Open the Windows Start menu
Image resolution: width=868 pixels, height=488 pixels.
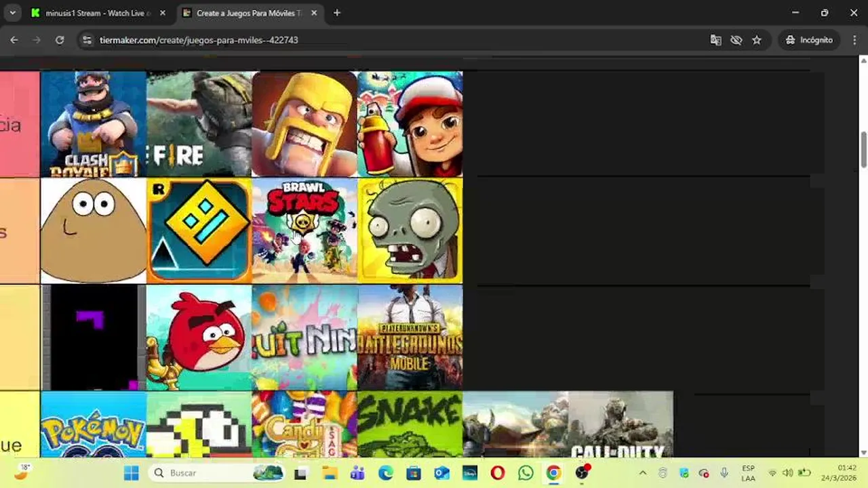132,473
